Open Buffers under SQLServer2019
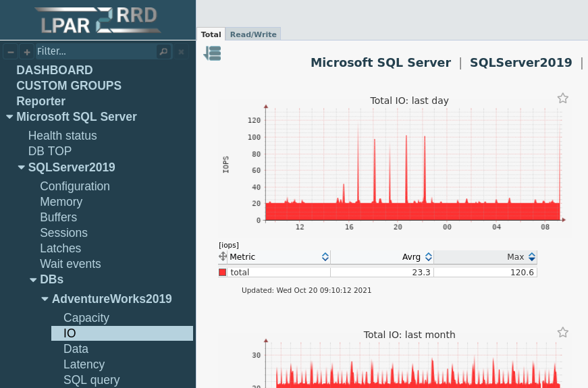This screenshot has height=388, width=588. coord(59,217)
